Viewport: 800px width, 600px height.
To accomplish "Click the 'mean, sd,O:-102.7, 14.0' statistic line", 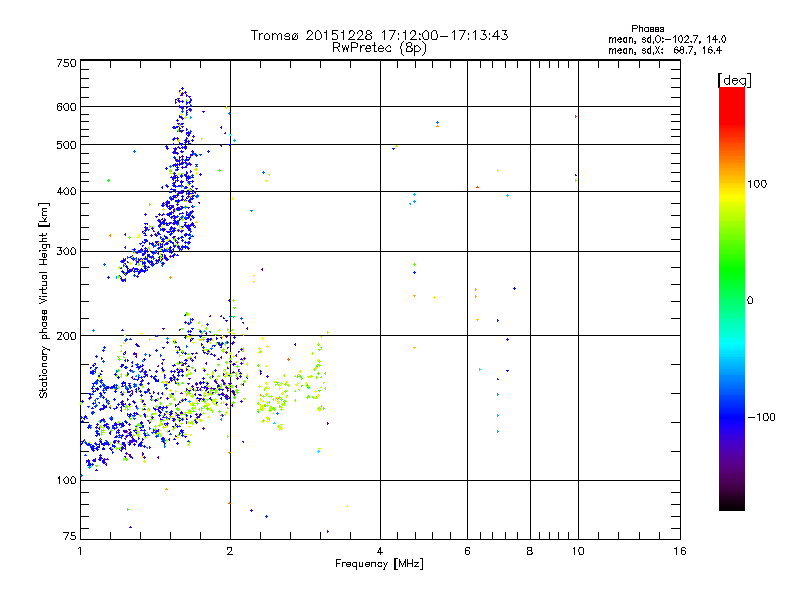I will [667, 39].
